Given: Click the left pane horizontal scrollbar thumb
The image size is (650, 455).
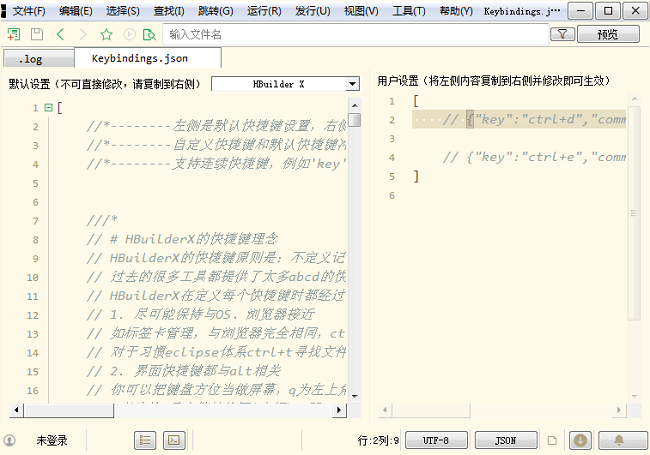Looking at the screenshot, I should point(69,410).
